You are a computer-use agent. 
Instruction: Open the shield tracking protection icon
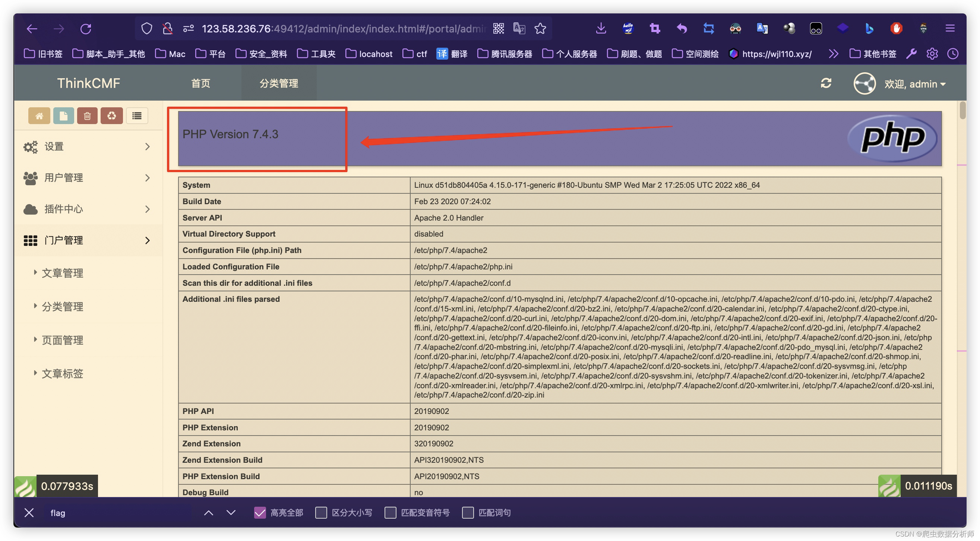pyautogui.click(x=147, y=29)
